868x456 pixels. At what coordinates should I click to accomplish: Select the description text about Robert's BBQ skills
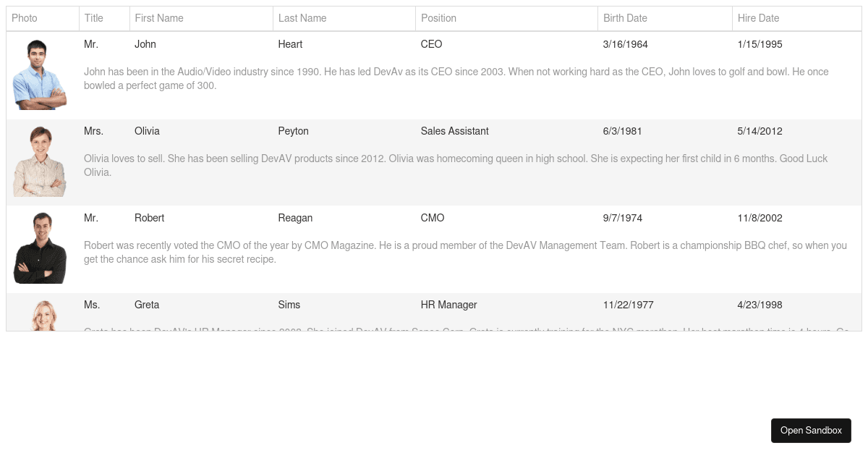[x=465, y=252]
